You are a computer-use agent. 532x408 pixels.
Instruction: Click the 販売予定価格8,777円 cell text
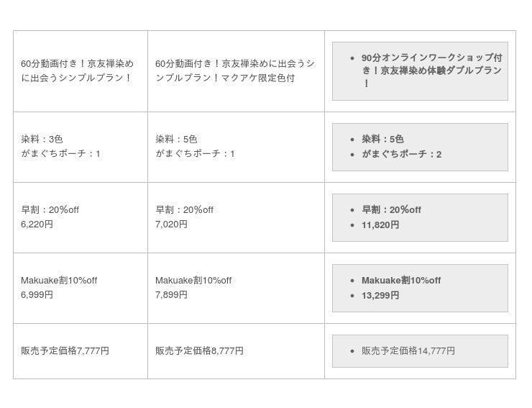click(x=199, y=350)
